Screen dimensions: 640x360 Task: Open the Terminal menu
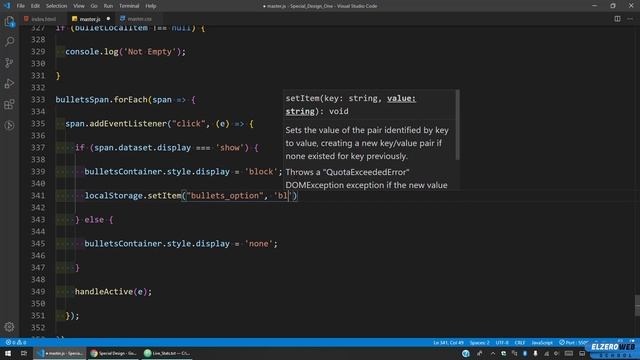point(129,6)
